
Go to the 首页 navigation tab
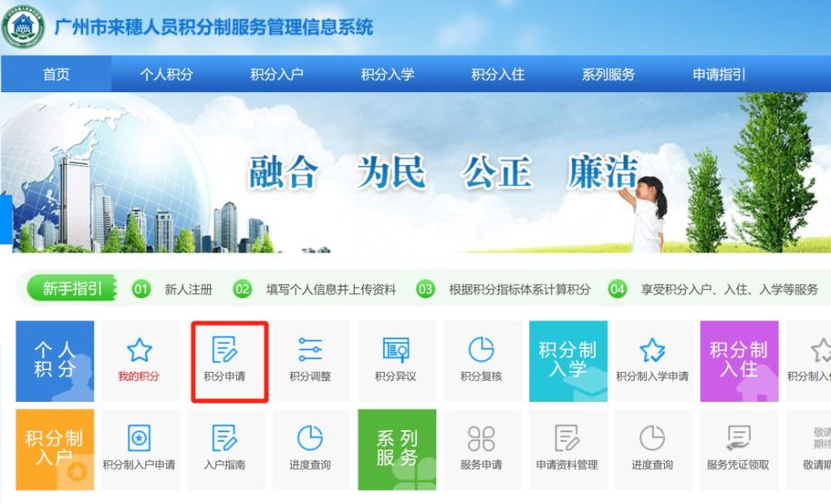pyautogui.click(x=57, y=74)
